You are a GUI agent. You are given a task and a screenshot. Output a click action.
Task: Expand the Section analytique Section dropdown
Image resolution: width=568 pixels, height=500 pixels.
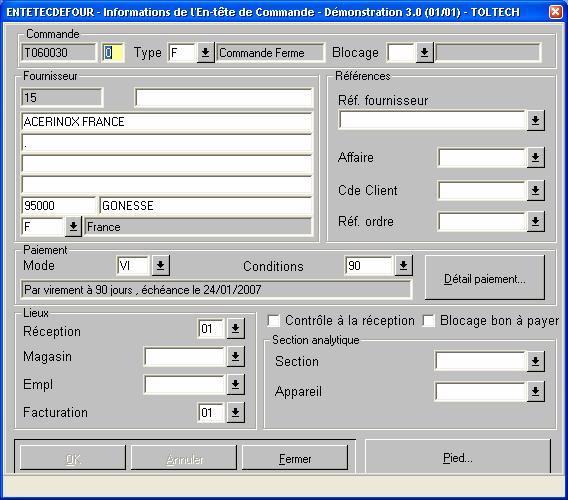pyautogui.click(x=535, y=361)
